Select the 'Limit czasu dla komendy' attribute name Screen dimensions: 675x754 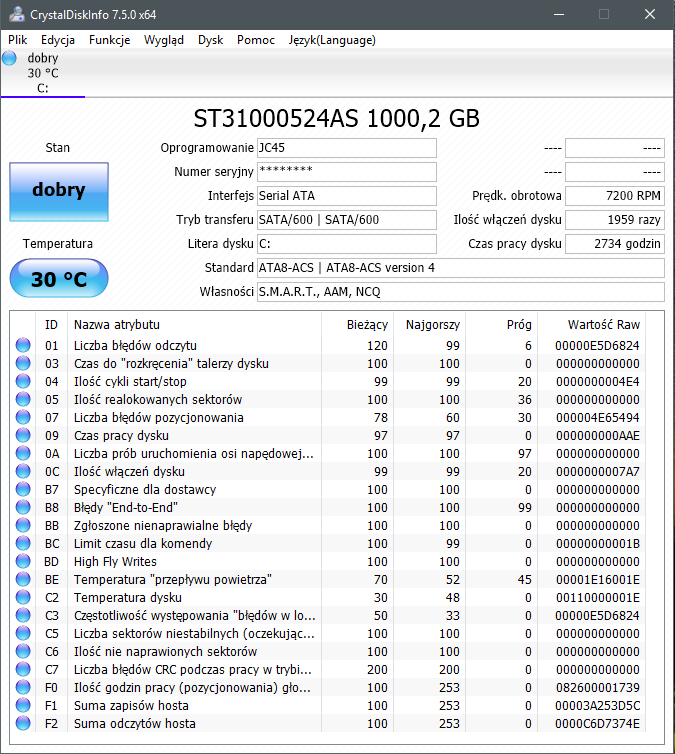click(143, 543)
